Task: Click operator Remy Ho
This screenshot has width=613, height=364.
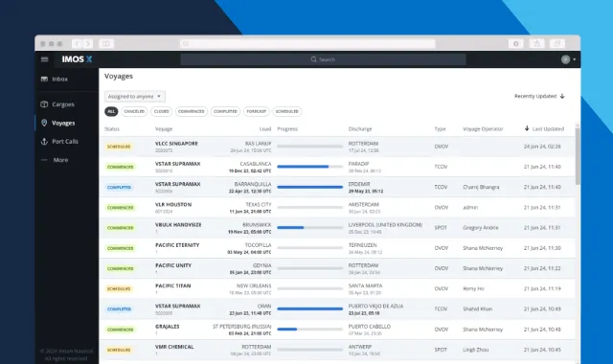Action: (473, 289)
